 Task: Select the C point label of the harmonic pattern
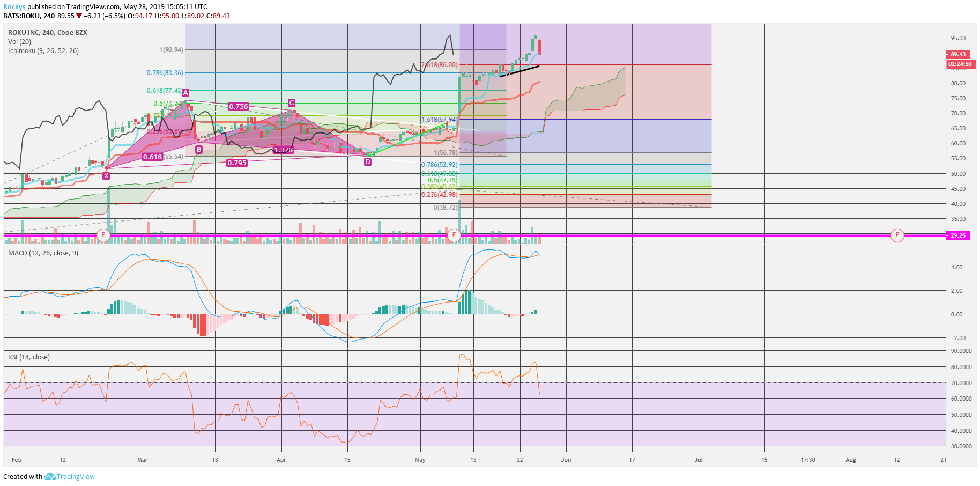292,103
